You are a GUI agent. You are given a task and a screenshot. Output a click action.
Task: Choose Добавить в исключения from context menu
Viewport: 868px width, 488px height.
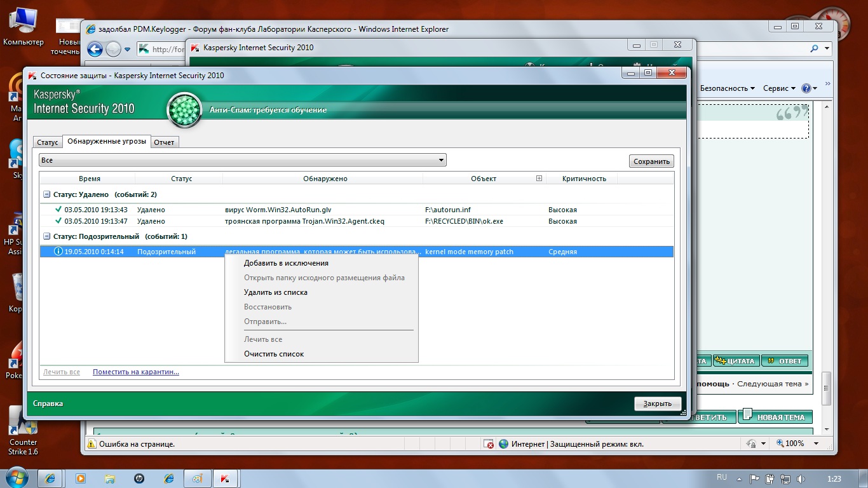pyautogui.click(x=286, y=263)
